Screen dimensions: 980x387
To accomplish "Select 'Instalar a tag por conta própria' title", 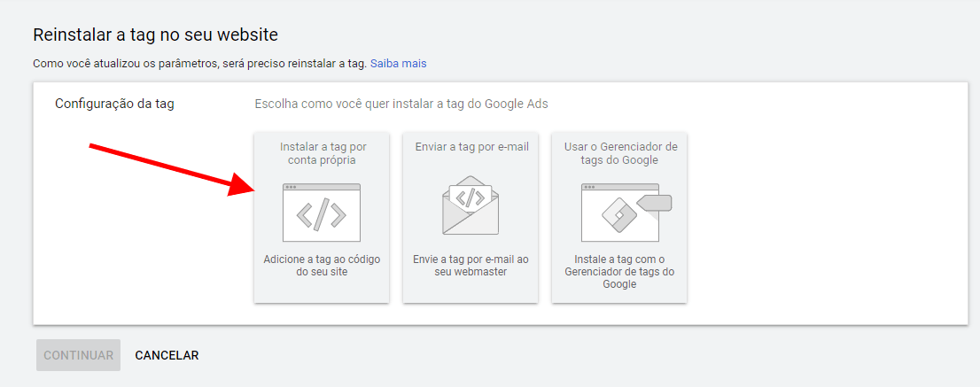I will click(322, 153).
